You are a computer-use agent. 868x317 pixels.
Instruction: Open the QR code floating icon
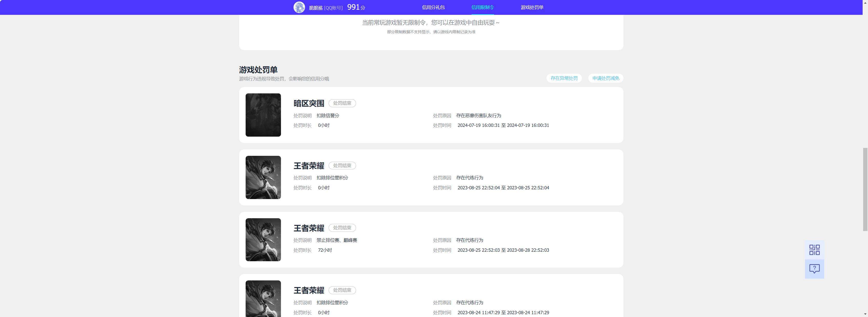click(x=814, y=250)
